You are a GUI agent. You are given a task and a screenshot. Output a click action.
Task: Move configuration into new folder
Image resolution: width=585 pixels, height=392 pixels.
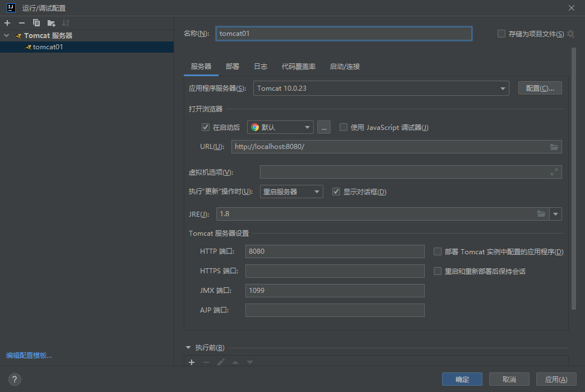tap(51, 23)
